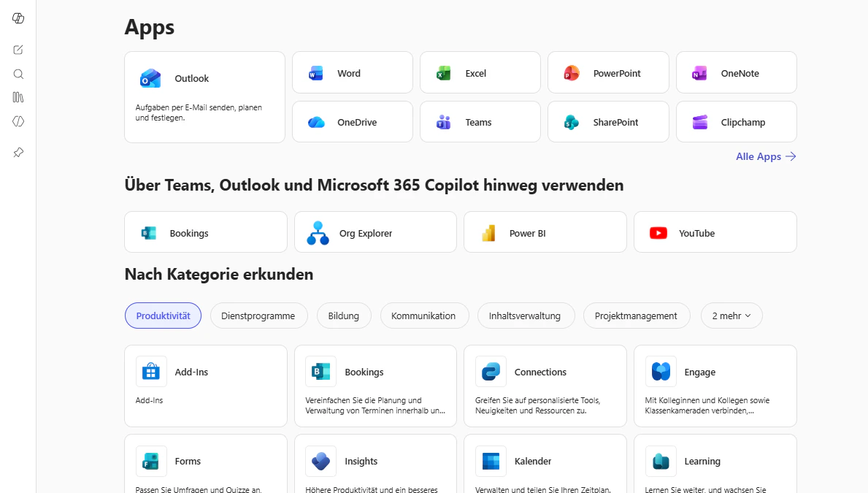Click the Add-Ins title text
This screenshot has height=493, width=868.
pyautogui.click(x=191, y=372)
